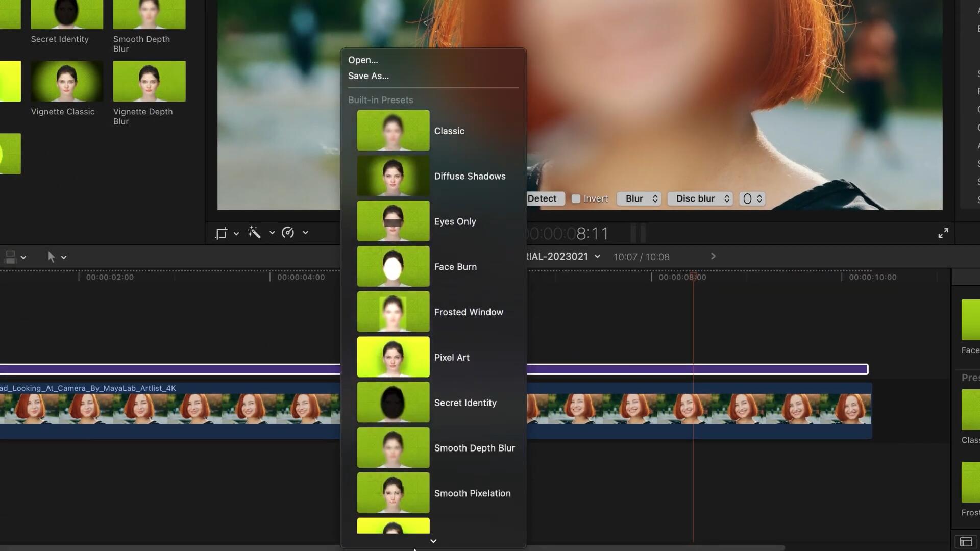Click the transform/crop tool icon
This screenshot has width=980, height=551.
(x=220, y=233)
